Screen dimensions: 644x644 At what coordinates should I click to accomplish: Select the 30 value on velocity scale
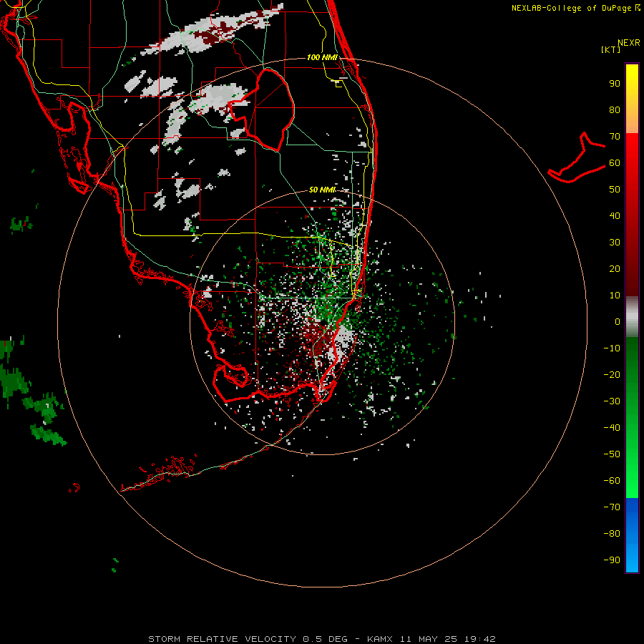click(x=615, y=243)
